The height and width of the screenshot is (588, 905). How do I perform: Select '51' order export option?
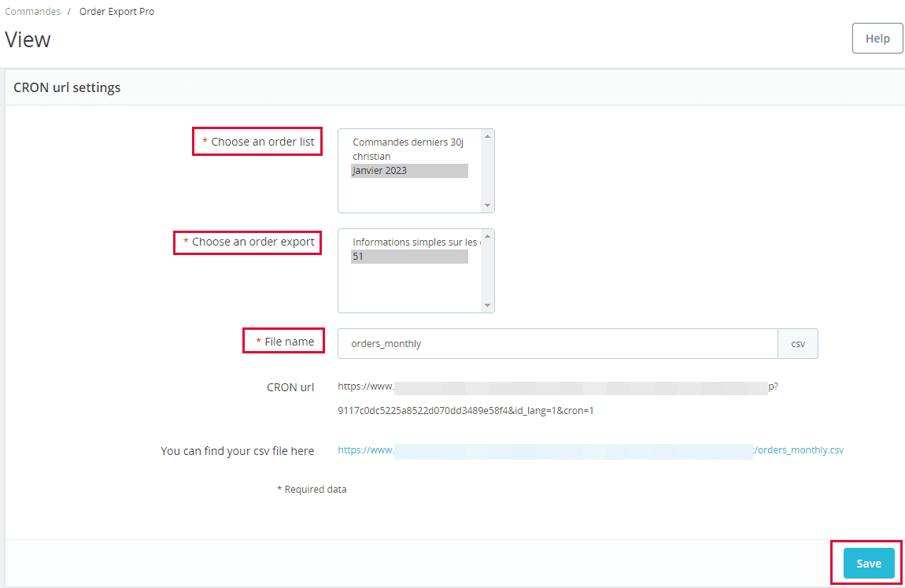point(409,257)
